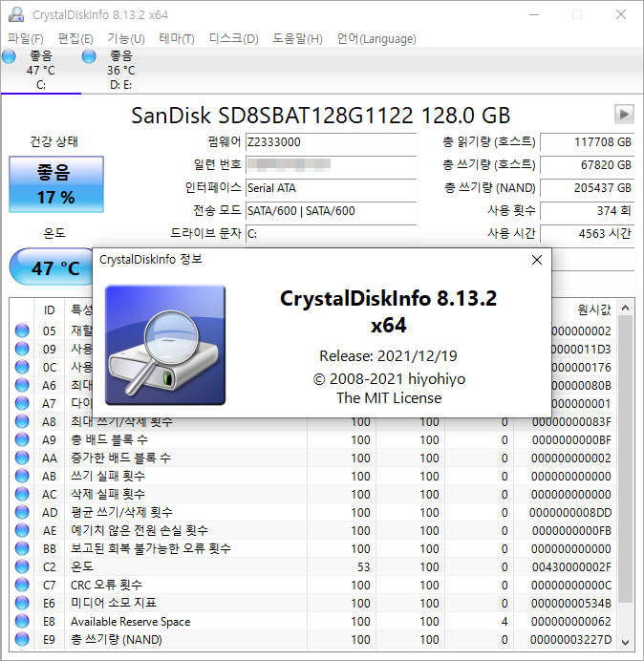Click status orb of attribute BB
Viewport: 644px width, 661px height.
click(x=22, y=548)
